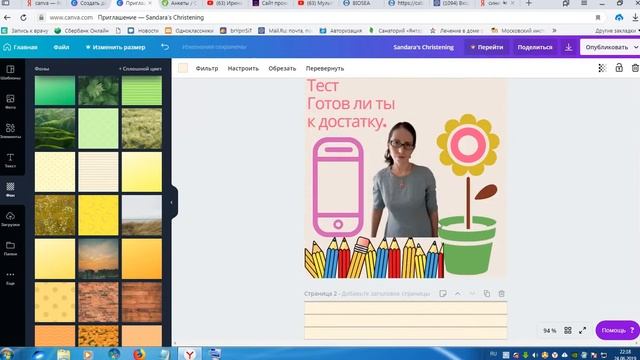Image resolution: width=640 pixels, height=360 pixels.
Task: Open the Папки folders sidebar tab
Action: coord(11,248)
